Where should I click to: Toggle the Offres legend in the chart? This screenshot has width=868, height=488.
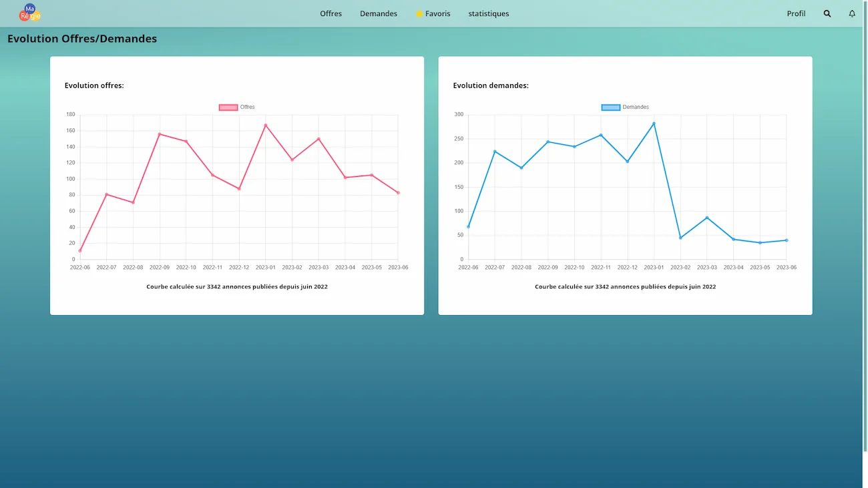[247, 107]
